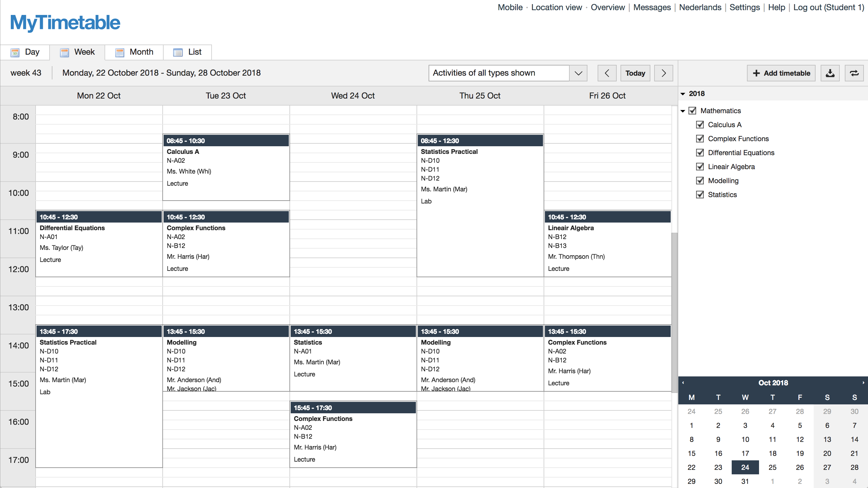Click the Today button
The image size is (868, 488).
click(x=635, y=73)
